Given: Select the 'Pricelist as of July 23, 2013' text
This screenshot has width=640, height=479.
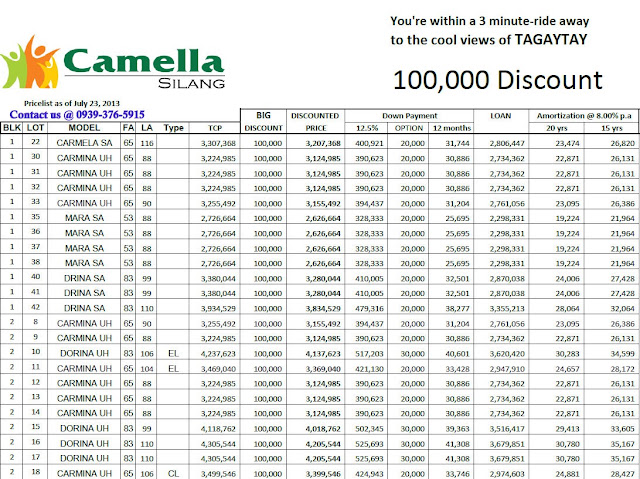Looking at the screenshot, I should pyautogui.click(x=71, y=103).
